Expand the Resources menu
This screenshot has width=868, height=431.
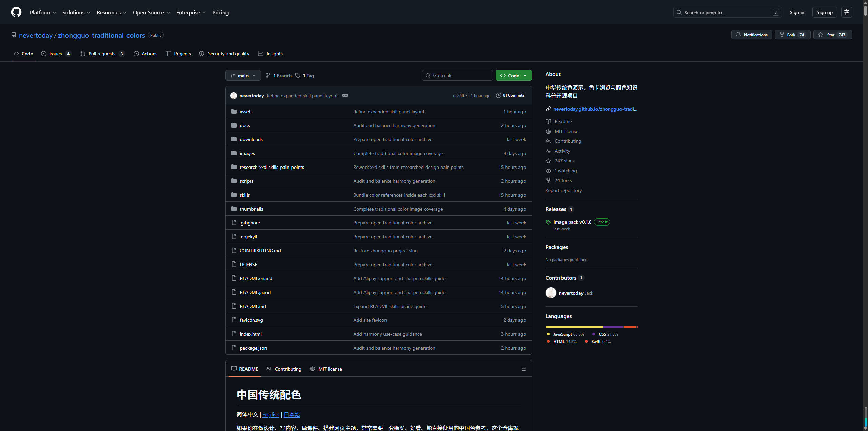112,12
